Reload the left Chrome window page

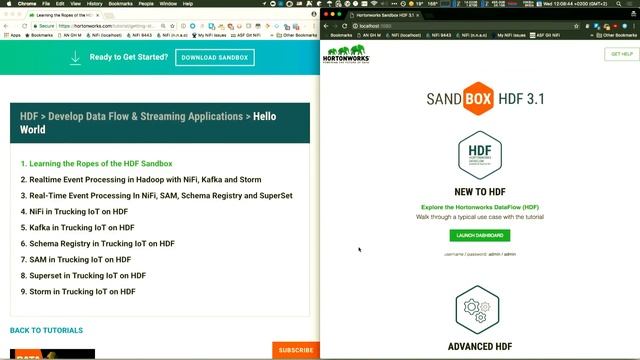[25, 26]
